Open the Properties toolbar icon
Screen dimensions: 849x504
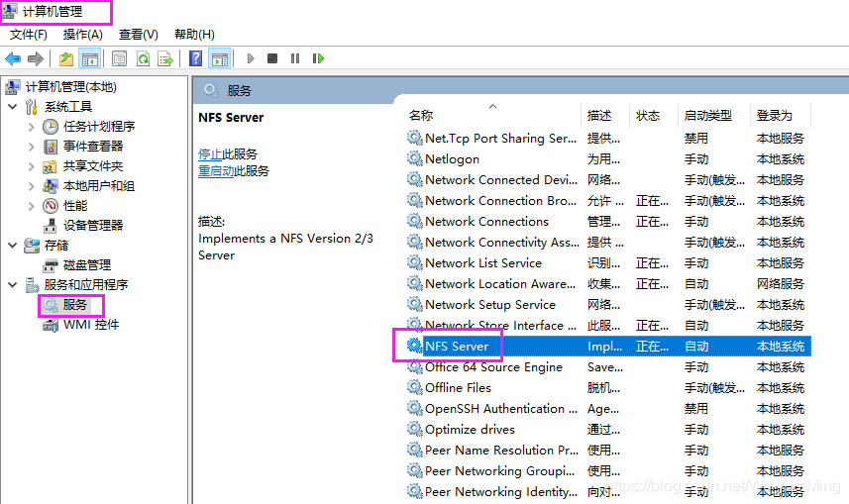tap(119, 58)
